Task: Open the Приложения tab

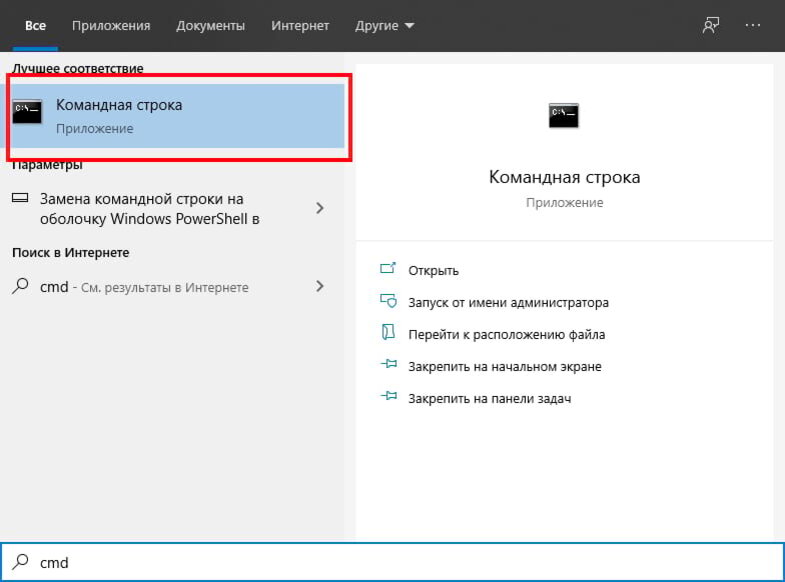Action: [111, 26]
